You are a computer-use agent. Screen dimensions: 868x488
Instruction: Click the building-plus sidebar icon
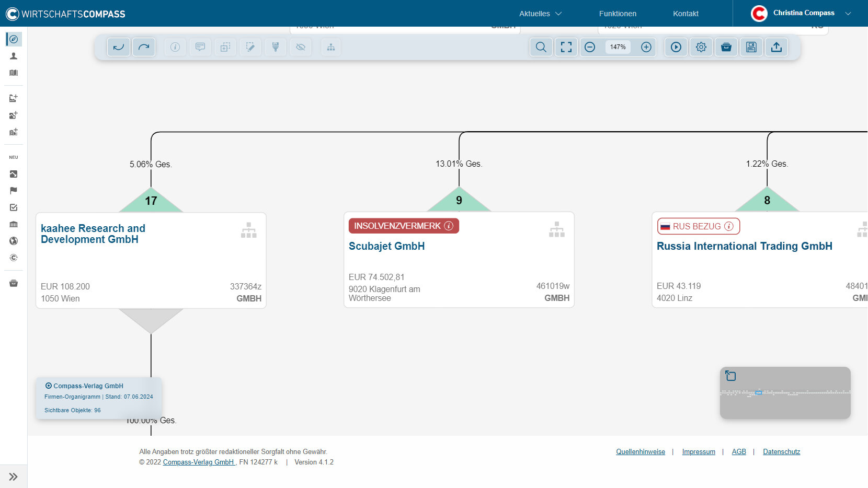(14, 132)
